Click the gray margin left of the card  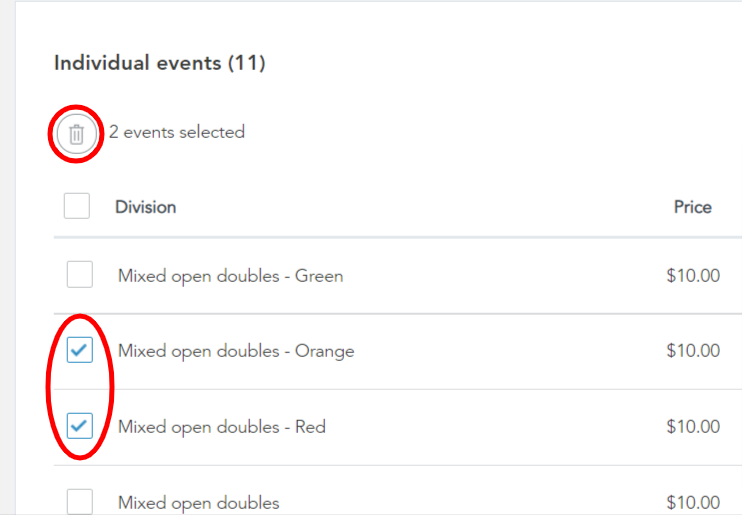click(x=7, y=258)
